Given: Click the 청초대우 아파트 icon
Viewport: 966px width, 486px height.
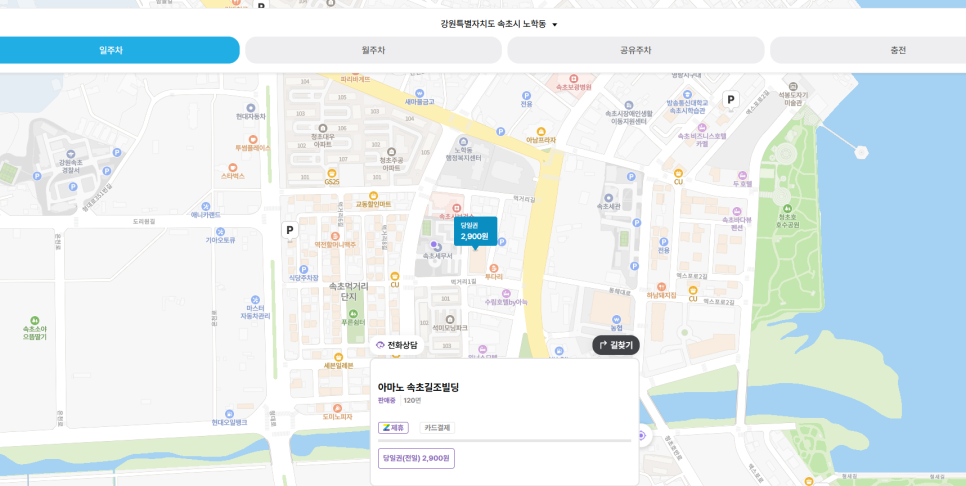Looking at the screenshot, I should click(x=322, y=128).
